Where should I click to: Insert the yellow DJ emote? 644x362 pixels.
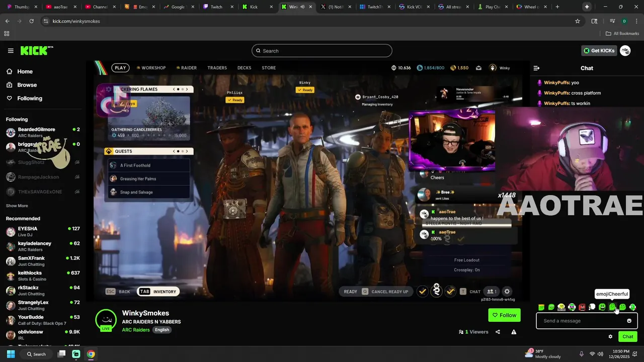(561, 307)
